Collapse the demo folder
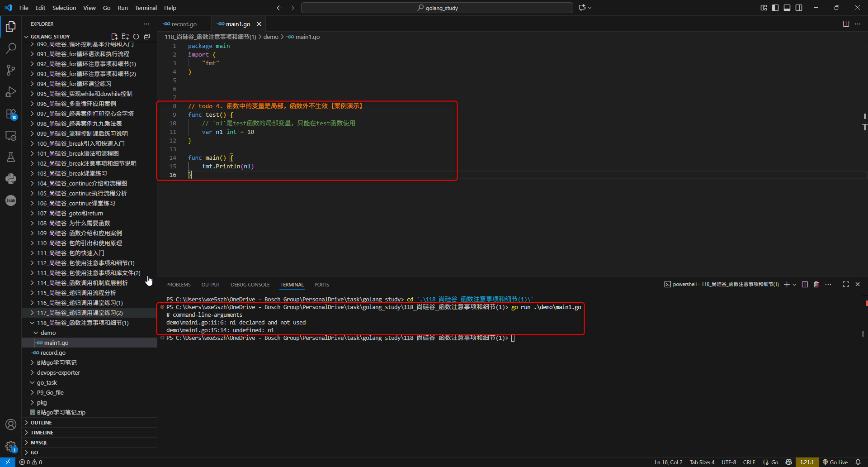 tap(90, 333)
